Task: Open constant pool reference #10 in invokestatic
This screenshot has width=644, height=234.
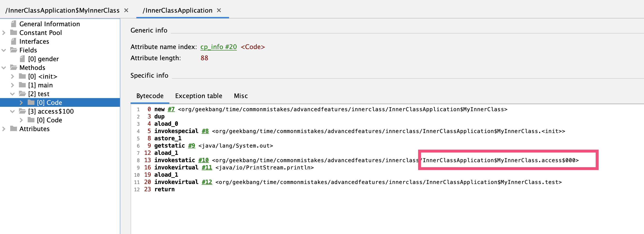Action: [x=203, y=160]
